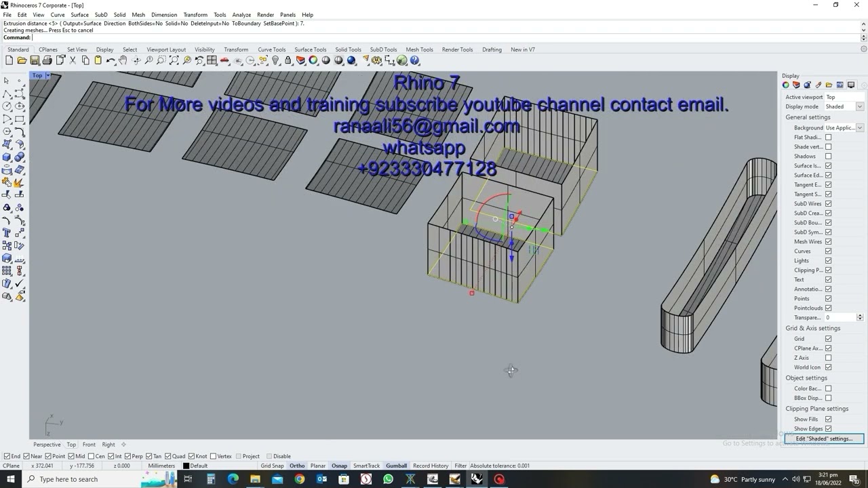Open Help with question mark icon

tap(414, 60)
